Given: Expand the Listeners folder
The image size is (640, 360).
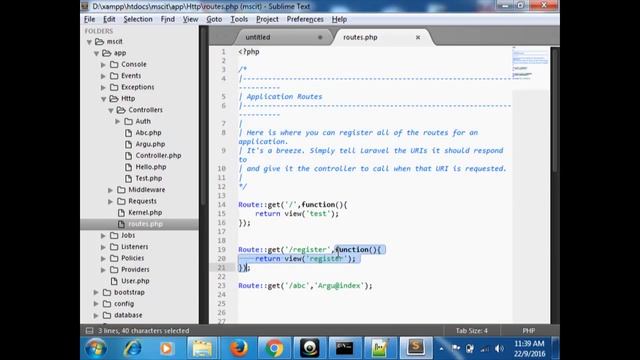Looking at the screenshot, I should pos(103,247).
